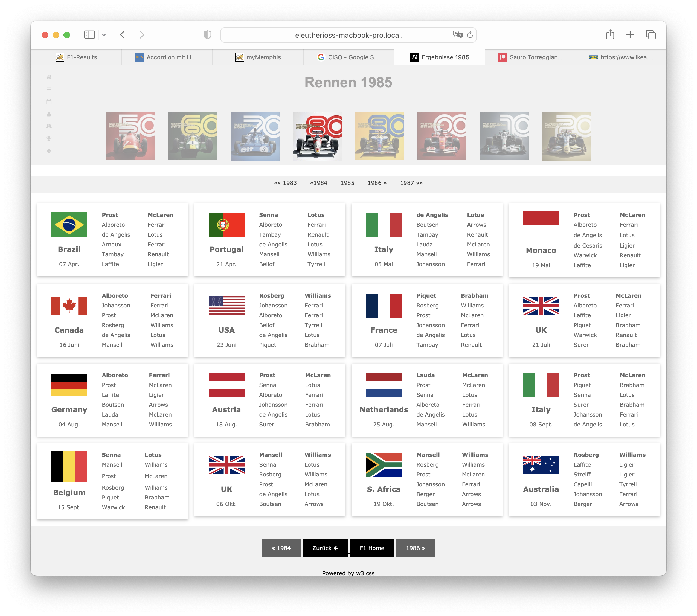Click the 1986 » year link
The image size is (697, 616).
(377, 183)
